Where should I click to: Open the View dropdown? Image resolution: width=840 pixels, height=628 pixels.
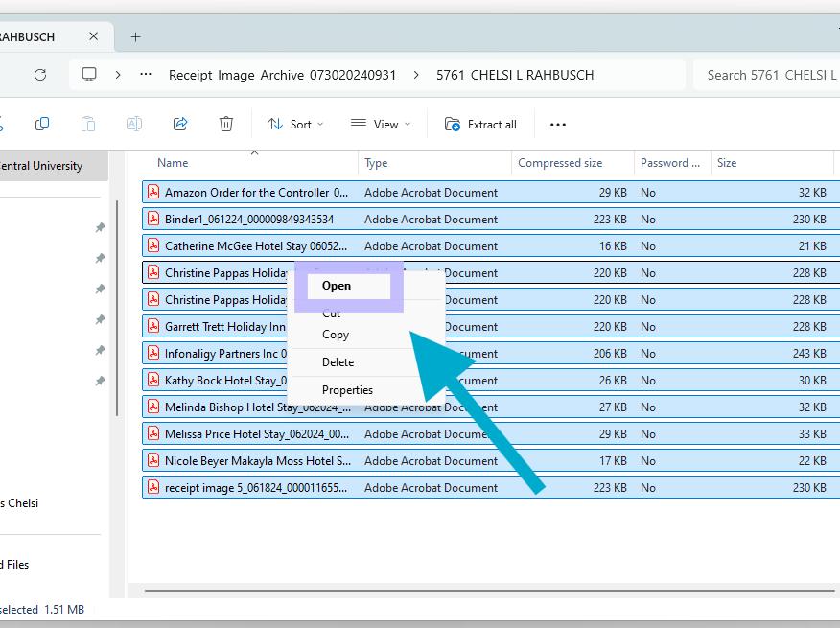(x=381, y=124)
